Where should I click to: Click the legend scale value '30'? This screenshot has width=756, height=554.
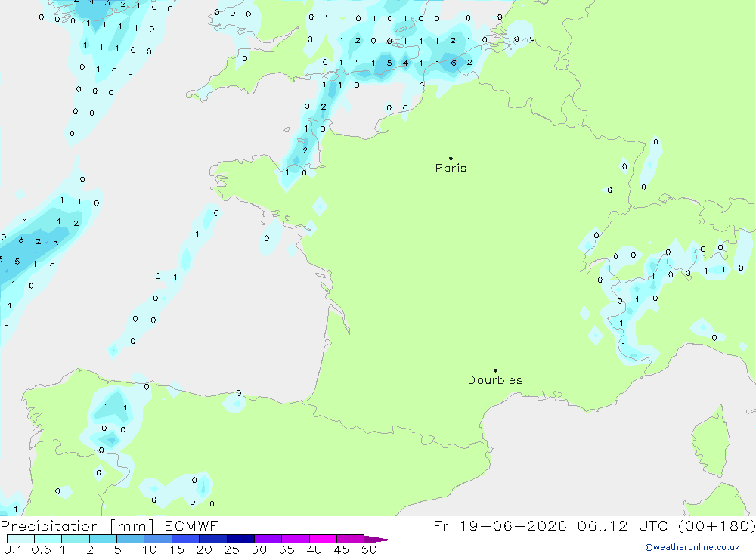point(259,549)
